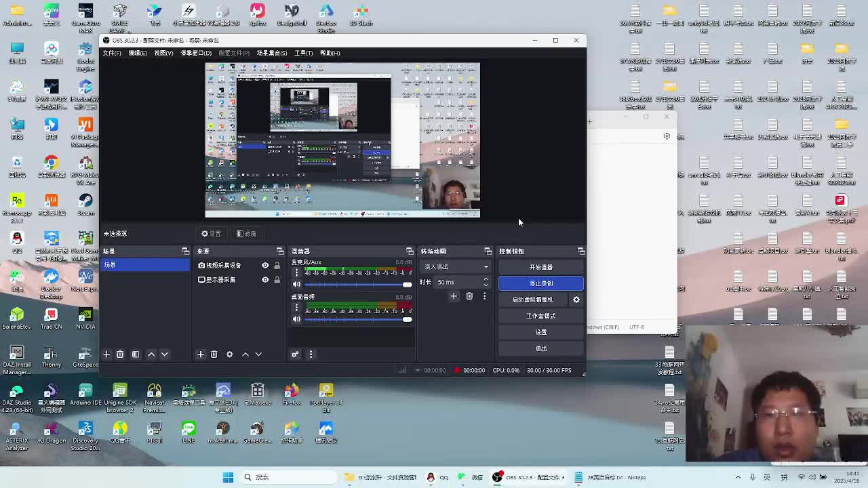Toggle visibility of 显示器采集 source
The height and width of the screenshot is (488, 868).
(265, 280)
